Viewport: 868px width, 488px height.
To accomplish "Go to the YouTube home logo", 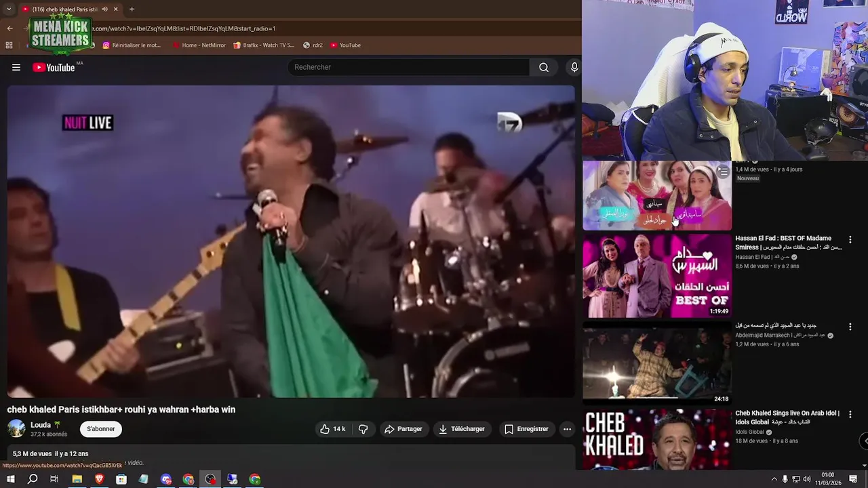I will coord(53,67).
